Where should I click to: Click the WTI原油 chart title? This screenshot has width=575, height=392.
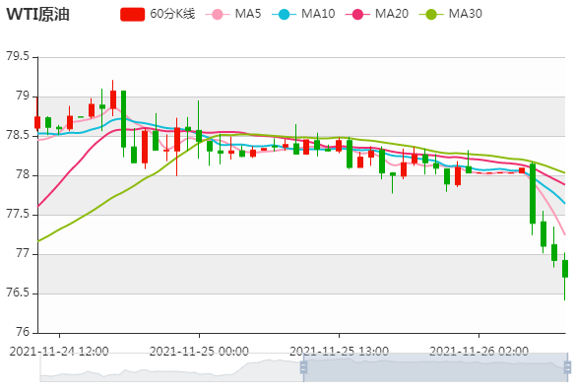[37, 15]
